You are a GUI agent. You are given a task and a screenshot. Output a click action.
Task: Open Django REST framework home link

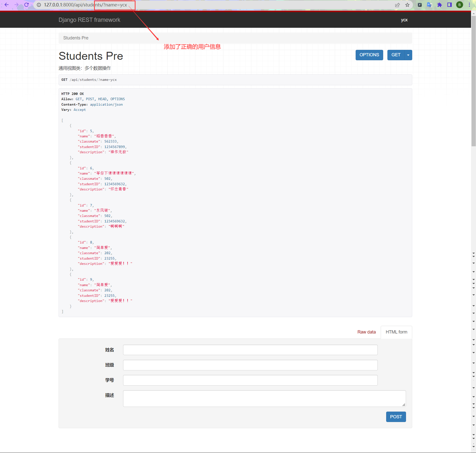pyautogui.click(x=89, y=20)
